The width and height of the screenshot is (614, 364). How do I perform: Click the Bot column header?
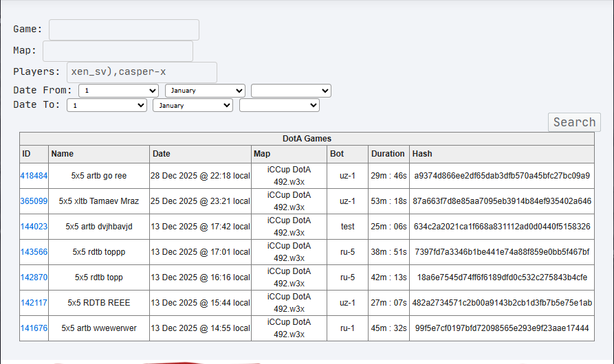[348, 154]
